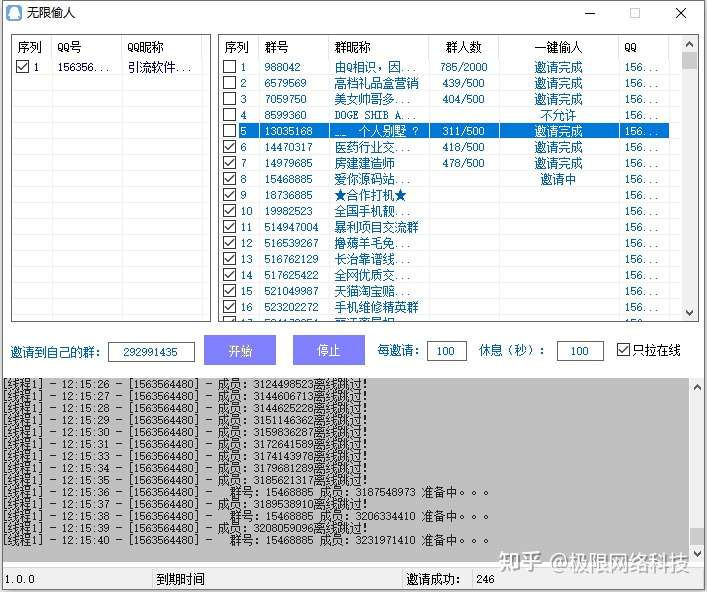The height and width of the screenshot is (592, 707).
Task: Click the 每邀请 count input field
Action: (446, 351)
